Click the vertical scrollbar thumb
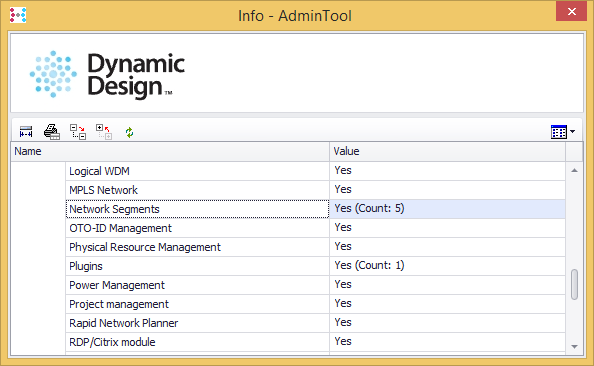The width and height of the screenshot is (594, 366). [574, 284]
